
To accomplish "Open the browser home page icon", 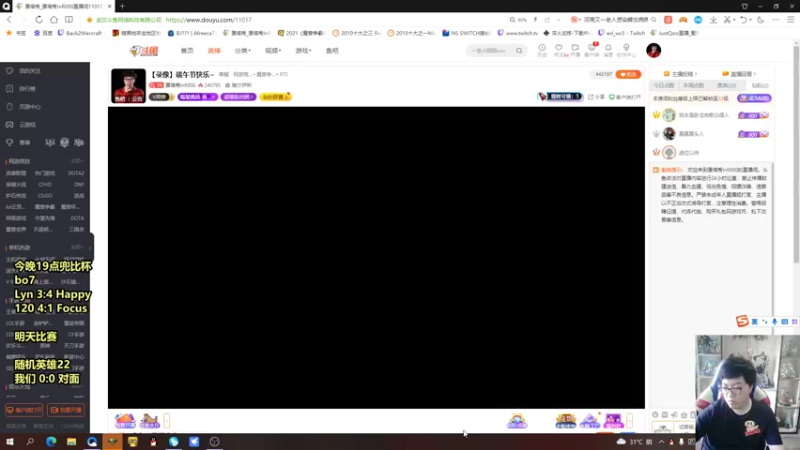I will (x=54, y=19).
